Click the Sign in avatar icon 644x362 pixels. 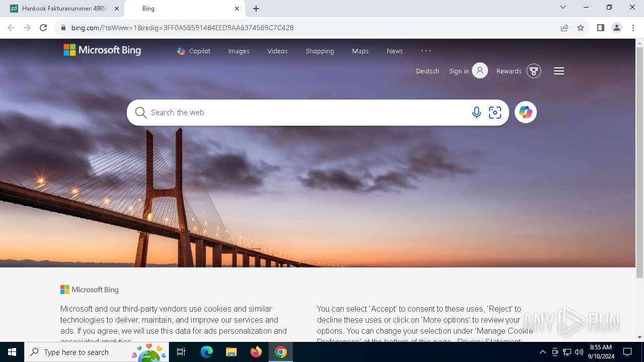coord(480,71)
